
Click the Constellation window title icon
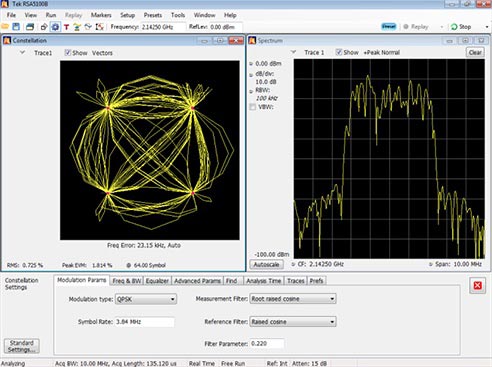pos(7,40)
